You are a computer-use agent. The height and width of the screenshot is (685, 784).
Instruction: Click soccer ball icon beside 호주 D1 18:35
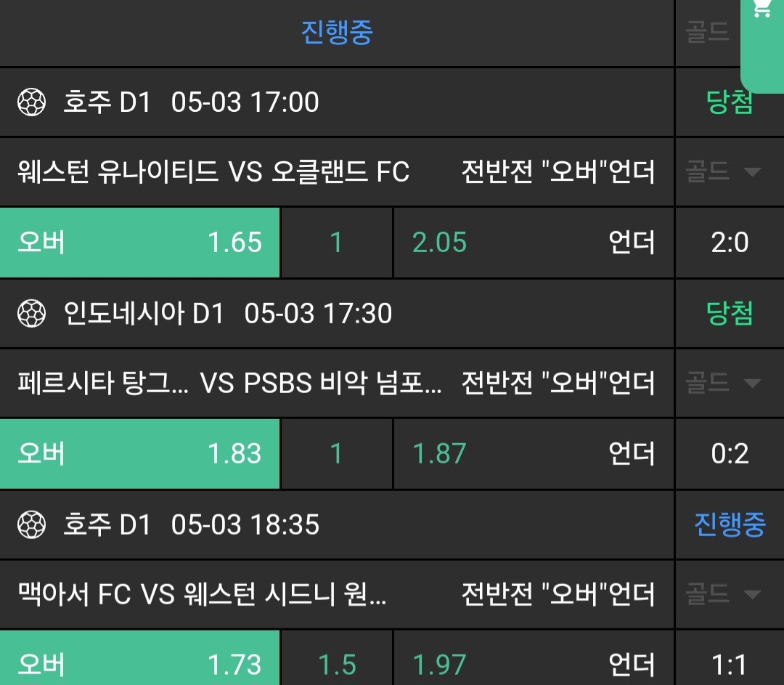31,524
